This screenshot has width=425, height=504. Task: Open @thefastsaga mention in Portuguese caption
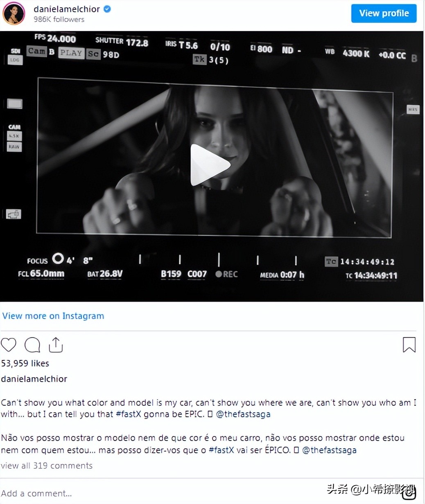(329, 450)
